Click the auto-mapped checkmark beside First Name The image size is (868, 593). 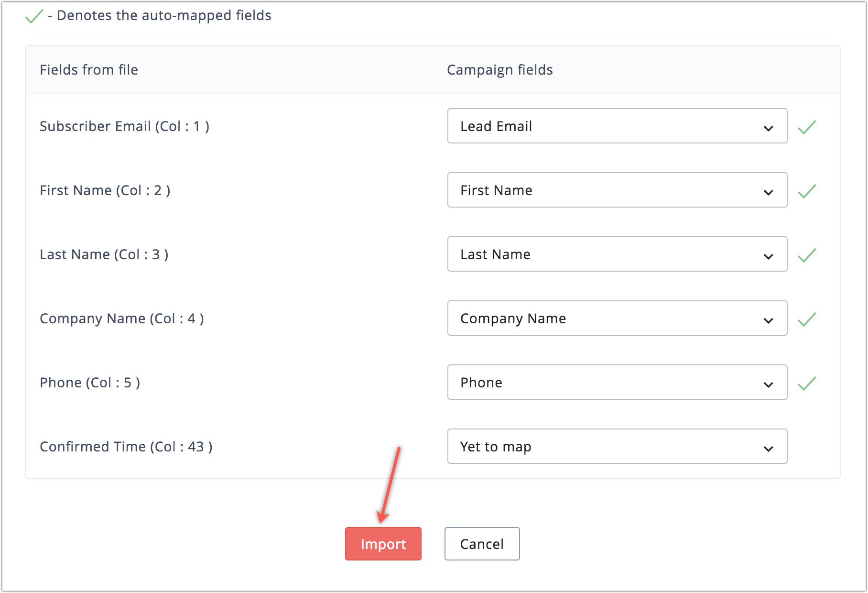click(x=807, y=191)
